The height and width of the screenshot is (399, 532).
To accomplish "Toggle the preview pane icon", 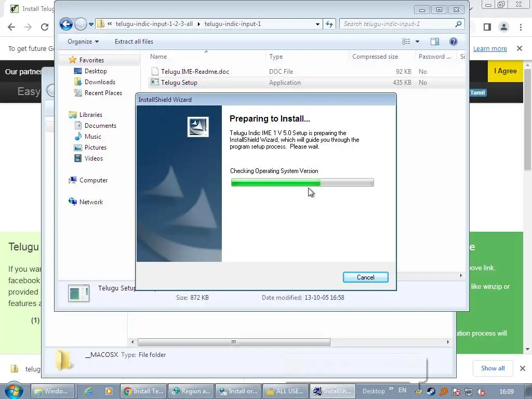I will pyautogui.click(x=435, y=42).
